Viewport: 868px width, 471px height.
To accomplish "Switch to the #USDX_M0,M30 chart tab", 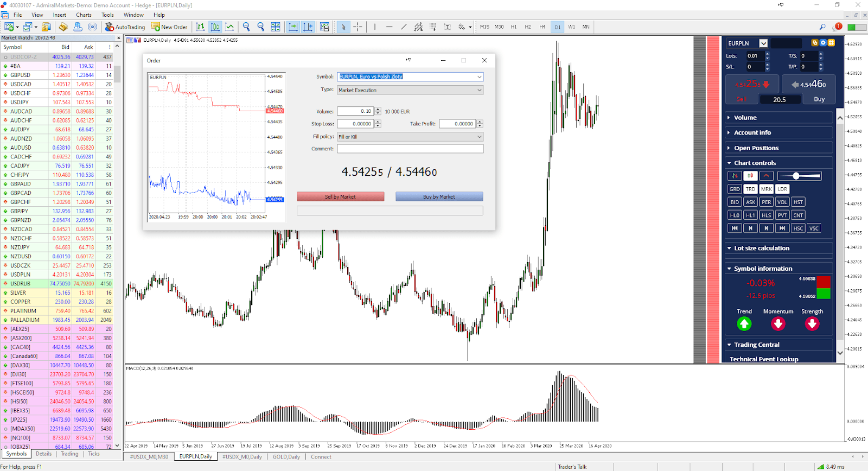I will 149,457.
